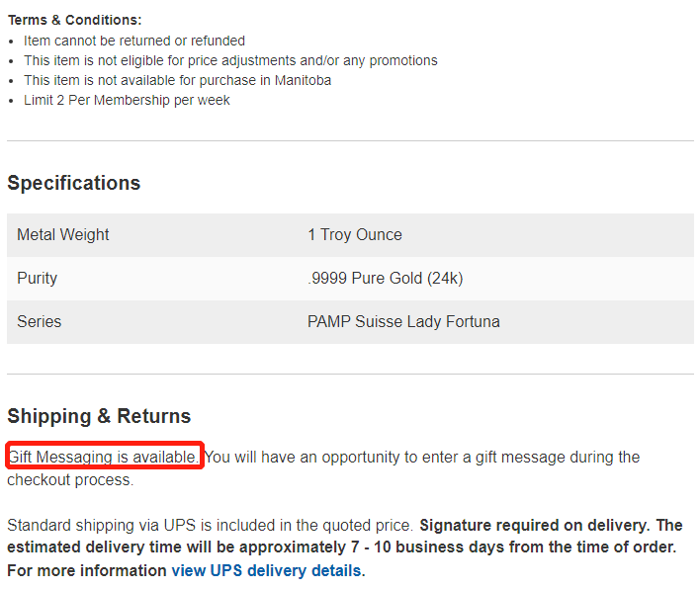This screenshot has width=700, height=589.
Task: Click the price adjustments and promotions bullet
Action: 230,60
